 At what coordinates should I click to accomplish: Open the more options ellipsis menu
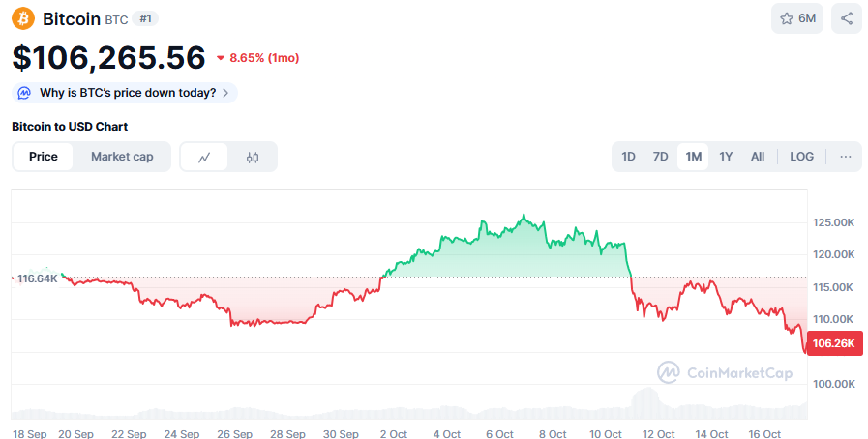click(845, 157)
